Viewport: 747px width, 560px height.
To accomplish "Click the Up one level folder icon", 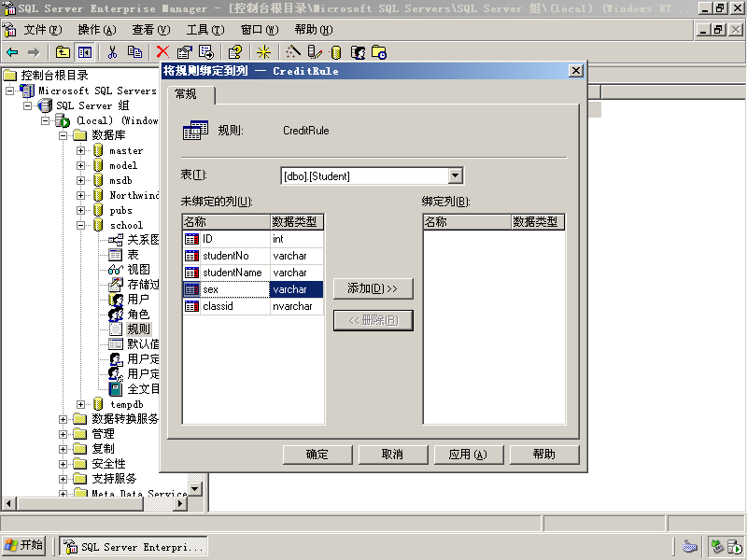I will coord(63,52).
